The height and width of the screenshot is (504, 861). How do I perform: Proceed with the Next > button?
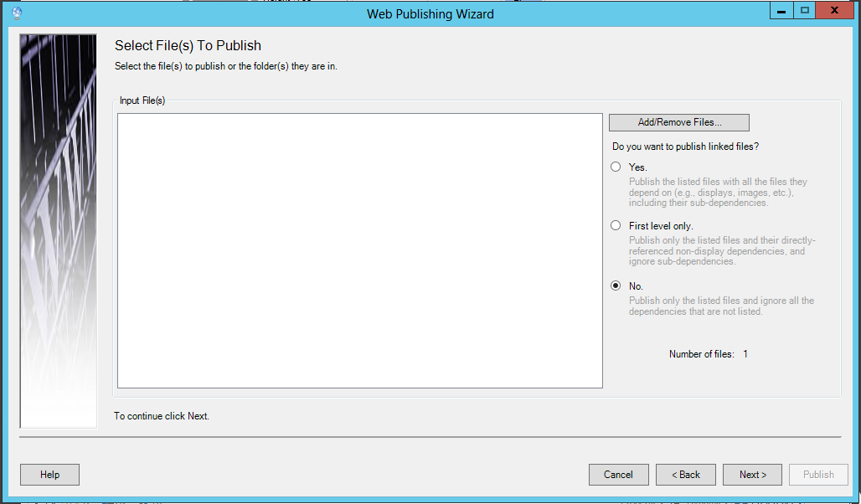click(x=752, y=475)
